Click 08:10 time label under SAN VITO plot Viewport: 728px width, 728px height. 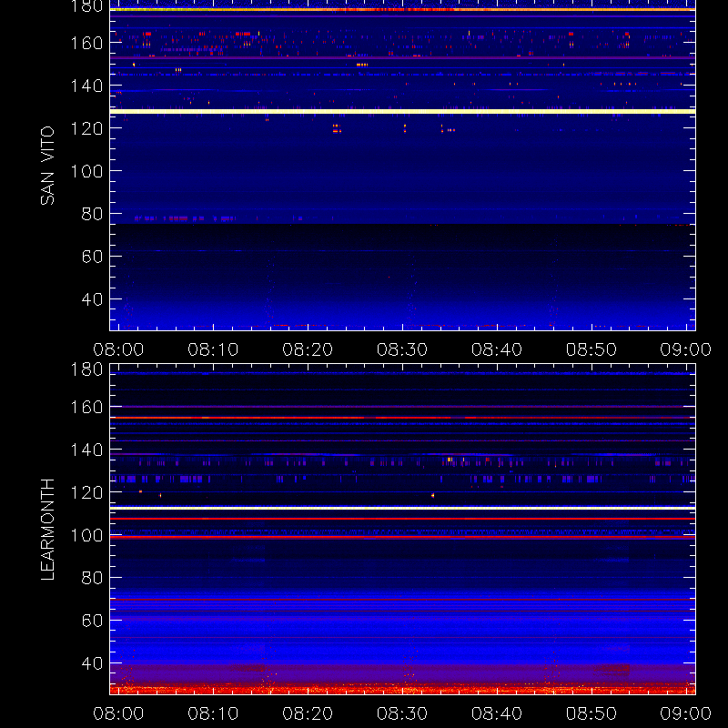(213, 349)
